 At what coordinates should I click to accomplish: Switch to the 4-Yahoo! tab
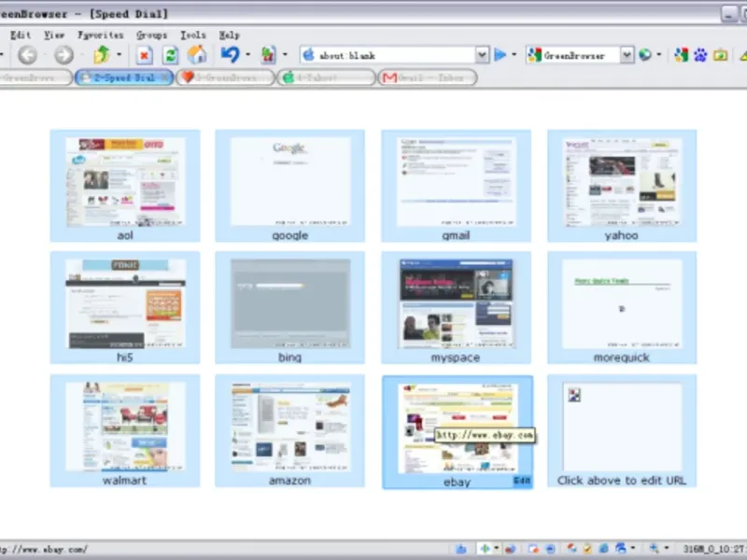tap(326, 77)
